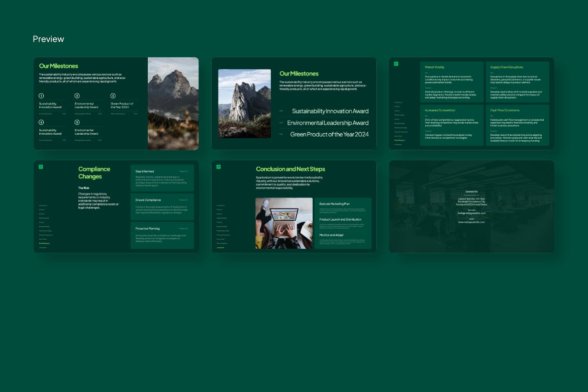588x392 pixels.
Task: Click the laptop photo on Conclusion slide
Action: coord(283,223)
